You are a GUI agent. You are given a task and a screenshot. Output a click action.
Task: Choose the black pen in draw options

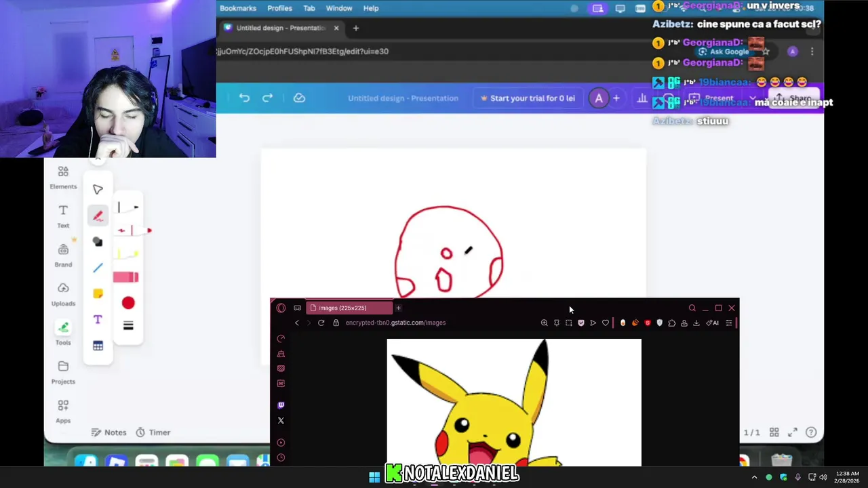pos(128,207)
